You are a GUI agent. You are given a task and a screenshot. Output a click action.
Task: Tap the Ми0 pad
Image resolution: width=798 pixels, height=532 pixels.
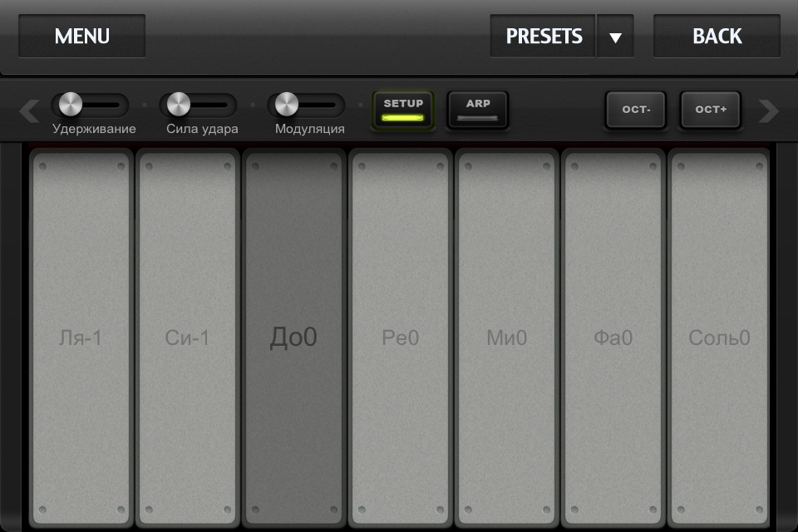point(506,338)
